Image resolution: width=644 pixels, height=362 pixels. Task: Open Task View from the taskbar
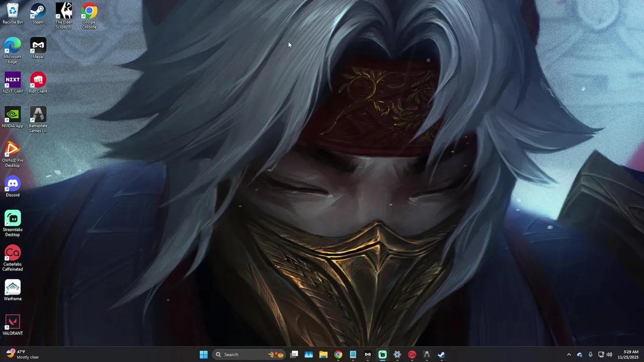click(294, 354)
